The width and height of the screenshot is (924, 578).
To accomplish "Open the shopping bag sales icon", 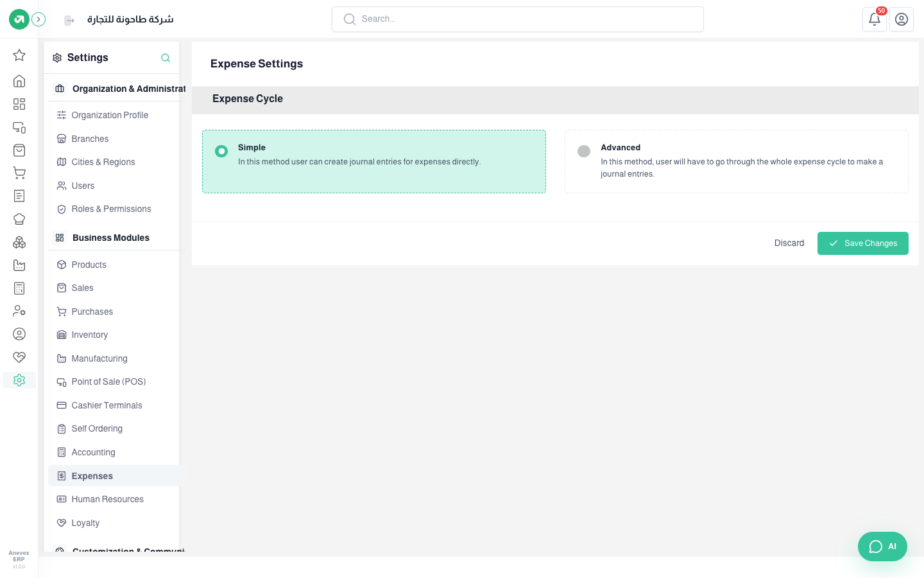I will pos(19,150).
